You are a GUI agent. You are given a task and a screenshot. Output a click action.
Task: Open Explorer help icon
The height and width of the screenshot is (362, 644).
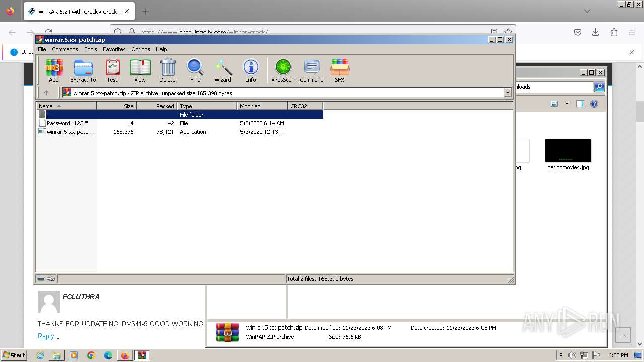[594, 104]
